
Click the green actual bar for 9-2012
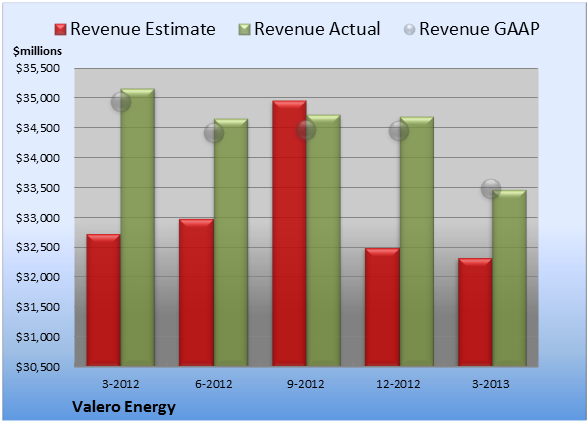[x=323, y=240]
